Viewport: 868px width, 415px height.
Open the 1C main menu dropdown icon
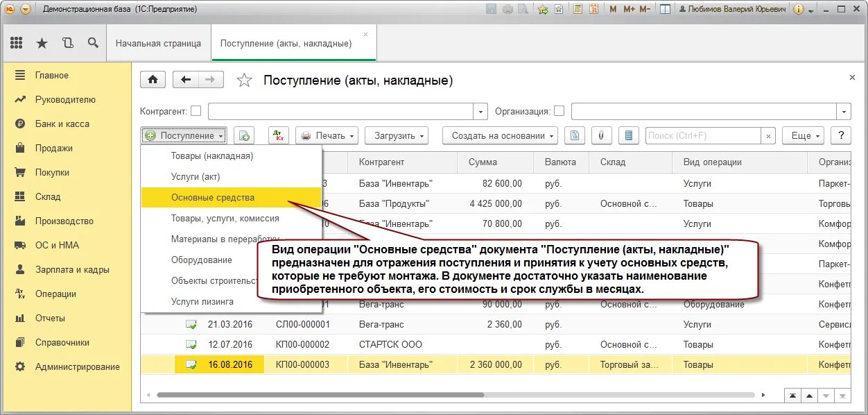[x=26, y=9]
